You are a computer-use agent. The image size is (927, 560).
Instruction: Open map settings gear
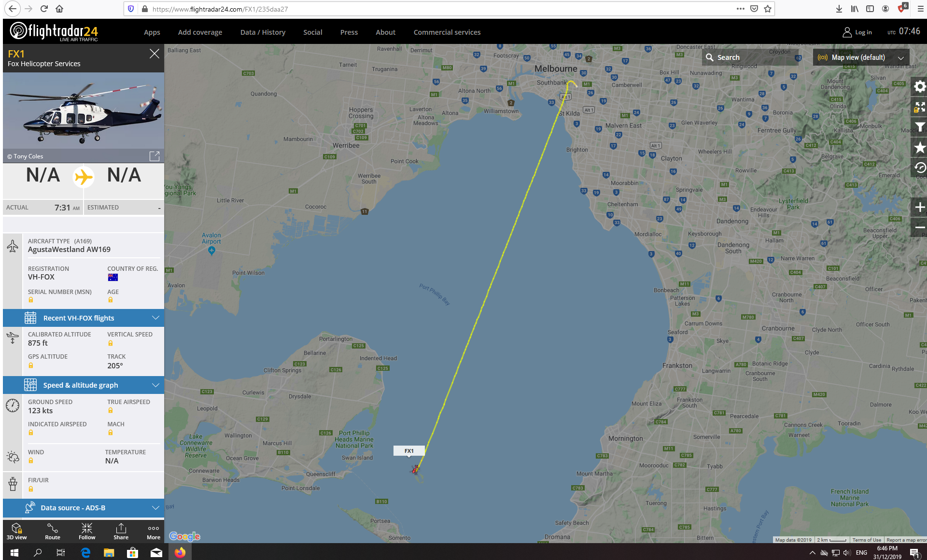(920, 86)
